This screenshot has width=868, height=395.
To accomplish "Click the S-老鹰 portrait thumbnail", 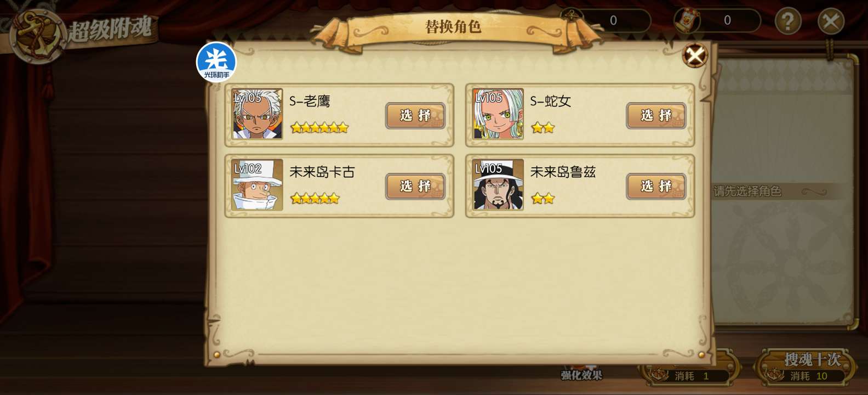I will (x=257, y=114).
